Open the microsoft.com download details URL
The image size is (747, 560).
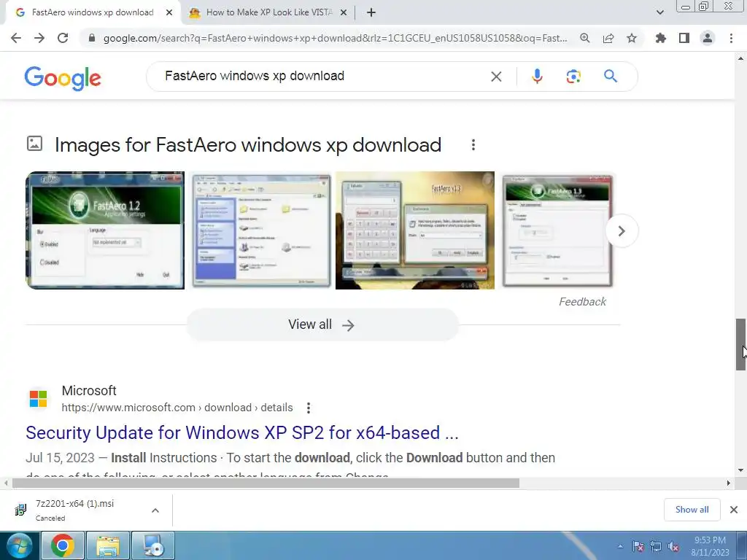point(177,408)
